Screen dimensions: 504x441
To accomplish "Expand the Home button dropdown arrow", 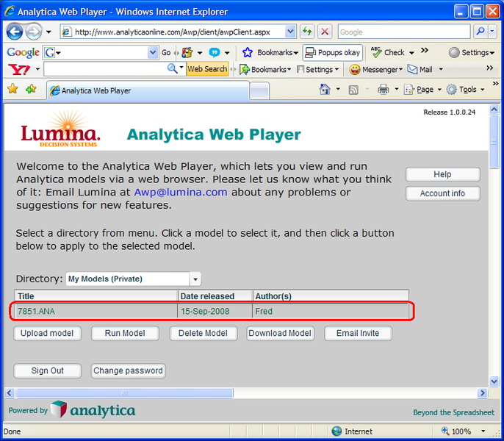I will (x=338, y=89).
